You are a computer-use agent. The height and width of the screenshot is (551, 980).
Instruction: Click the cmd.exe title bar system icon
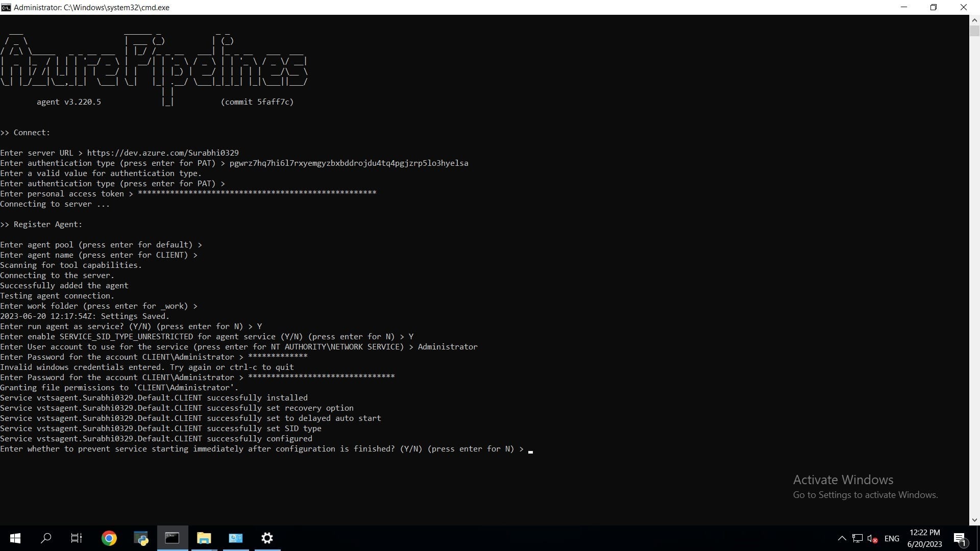pyautogui.click(x=6, y=7)
